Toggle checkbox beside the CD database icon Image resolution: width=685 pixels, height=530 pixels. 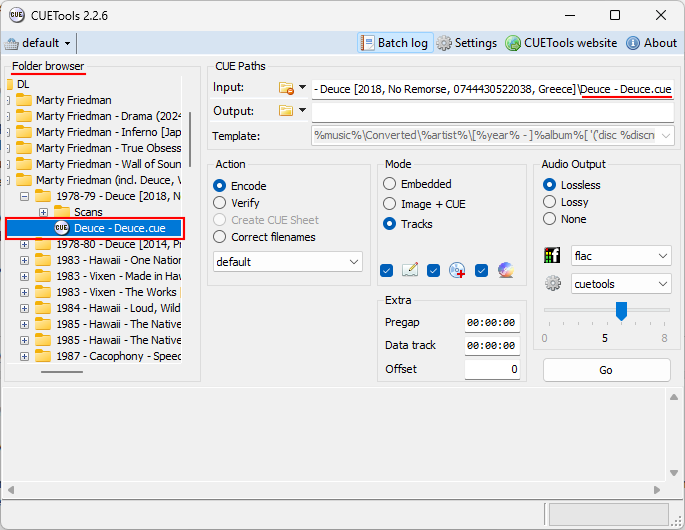coord(433,270)
